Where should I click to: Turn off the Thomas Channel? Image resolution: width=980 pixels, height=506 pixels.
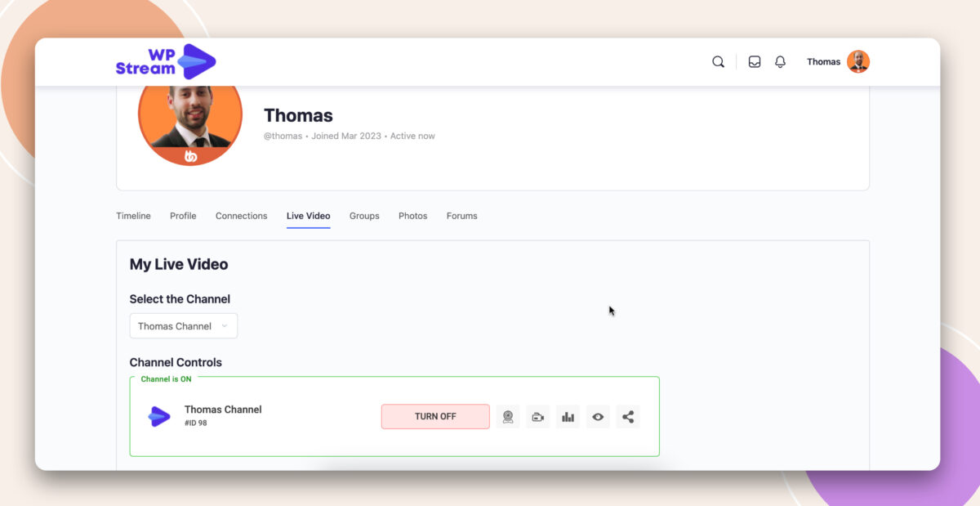point(435,417)
